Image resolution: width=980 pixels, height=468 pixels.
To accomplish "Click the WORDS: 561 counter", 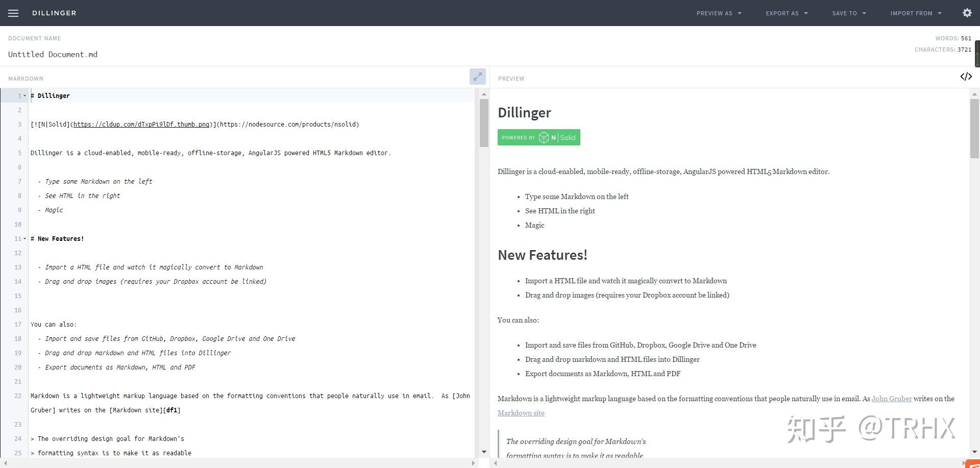I will click(953, 38).
